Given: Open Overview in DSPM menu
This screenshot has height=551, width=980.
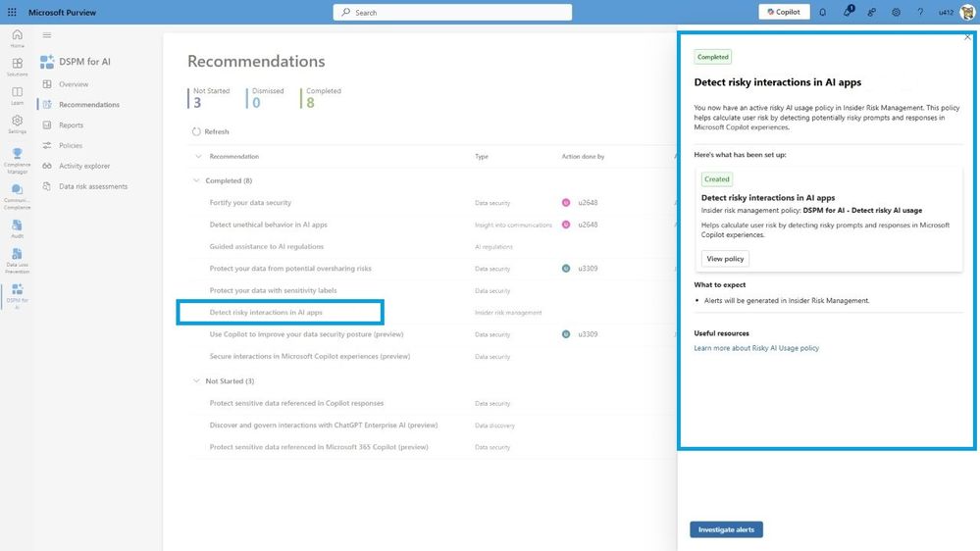Looking at the screenshot, I should click(x=74, y=83).
